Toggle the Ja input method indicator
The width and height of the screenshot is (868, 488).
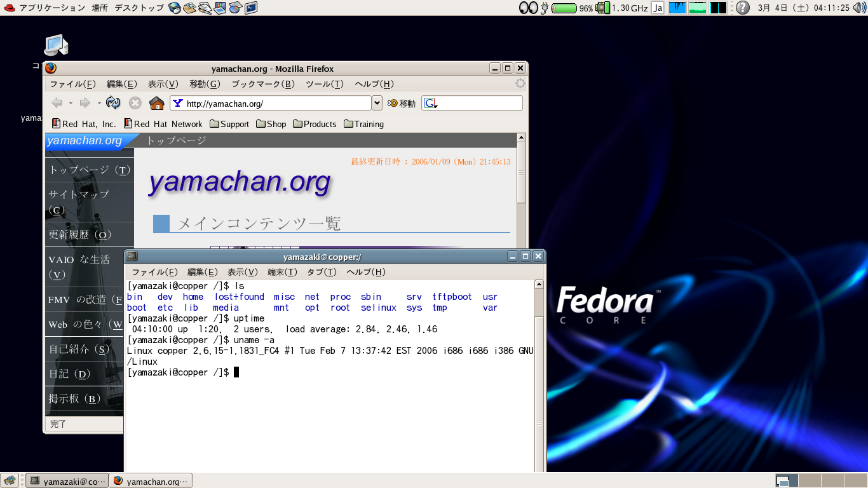(658, 8)
